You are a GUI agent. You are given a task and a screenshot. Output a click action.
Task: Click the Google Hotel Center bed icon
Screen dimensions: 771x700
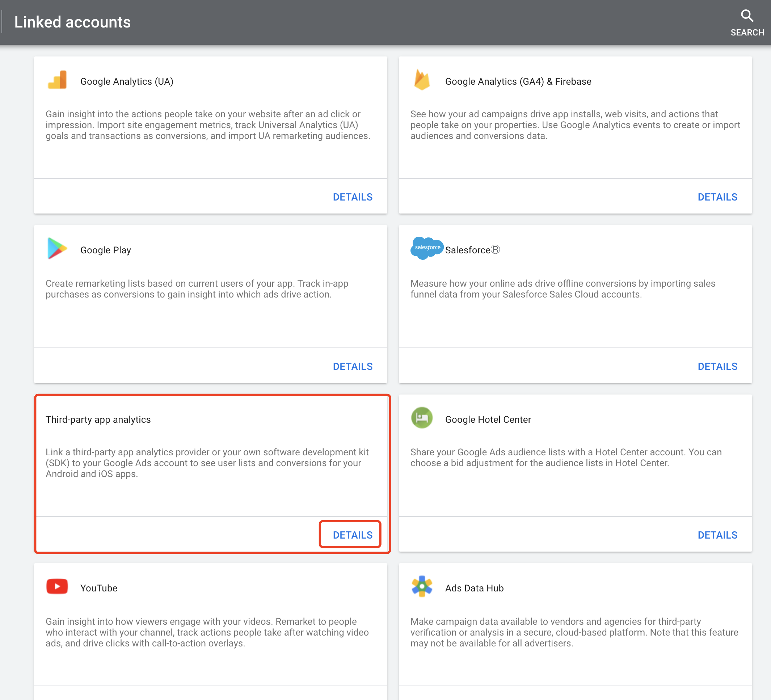point(422,418)
